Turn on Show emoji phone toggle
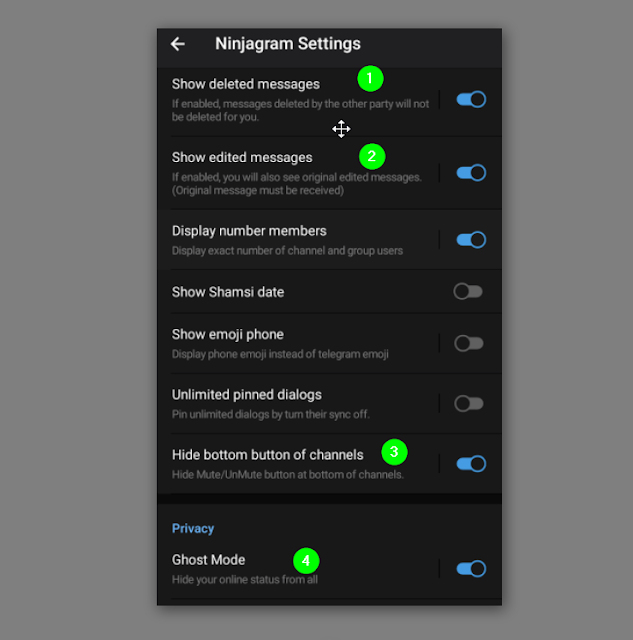Image resolution: width=633 pixels, height=640 pixels. (x=469, y=343)
